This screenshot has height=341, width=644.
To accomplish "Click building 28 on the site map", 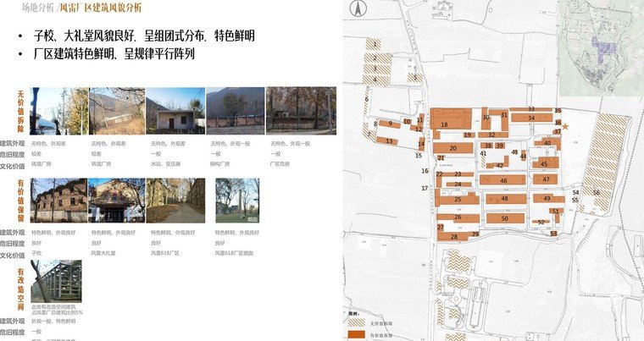I will point(454,236).
